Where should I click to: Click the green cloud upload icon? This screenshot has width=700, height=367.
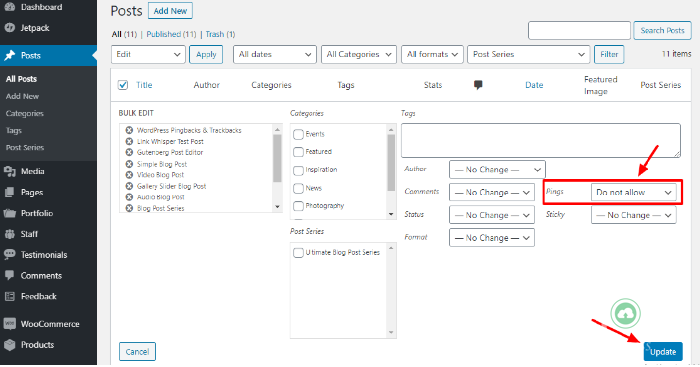[625, 314]
